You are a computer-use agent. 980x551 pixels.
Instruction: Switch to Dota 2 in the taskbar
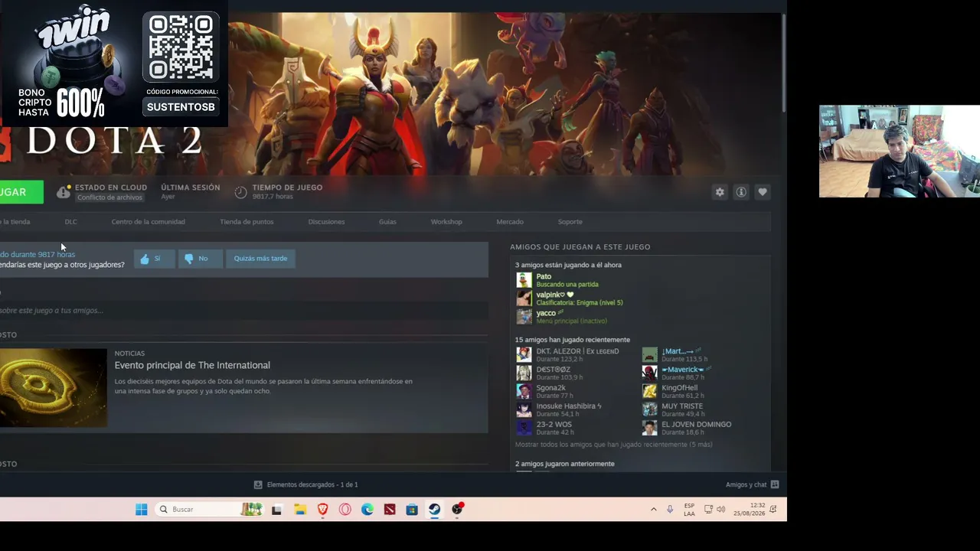point(390,510)
